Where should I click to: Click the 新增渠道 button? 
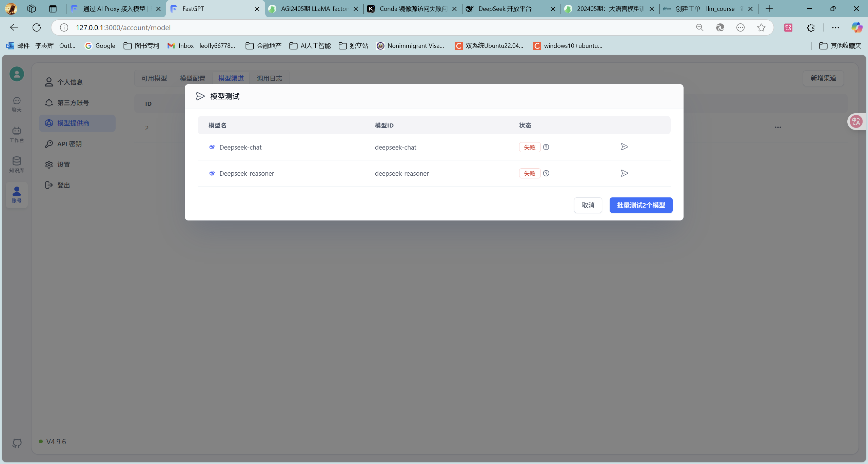click(823, 78)
